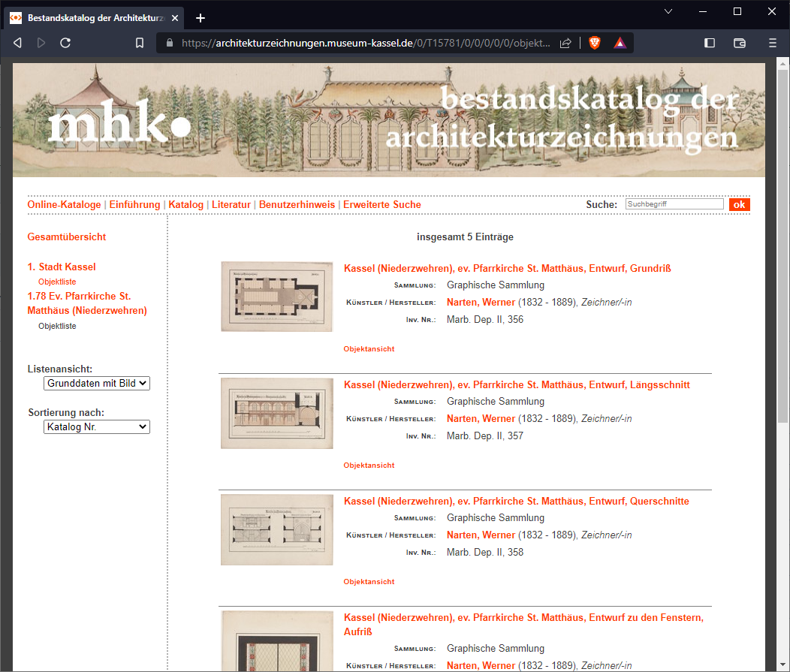Go to Erweiterte Suche in navigation
Screen dimensions: 790x672
click(382, 205)
